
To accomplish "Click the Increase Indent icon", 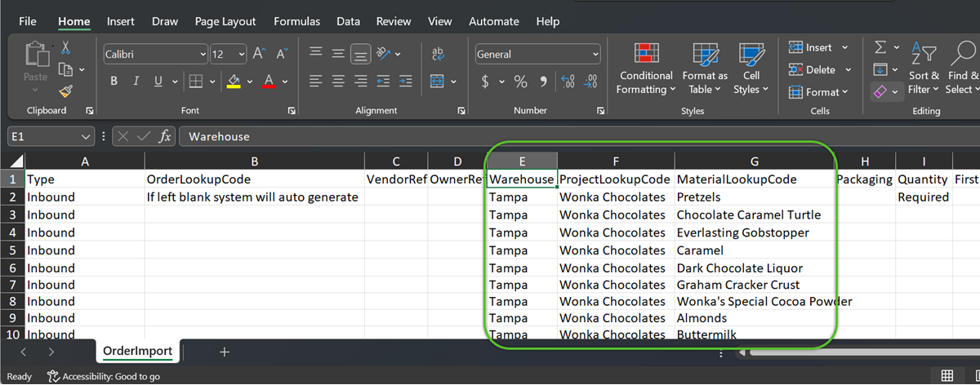I will click(x=405, y=81).
